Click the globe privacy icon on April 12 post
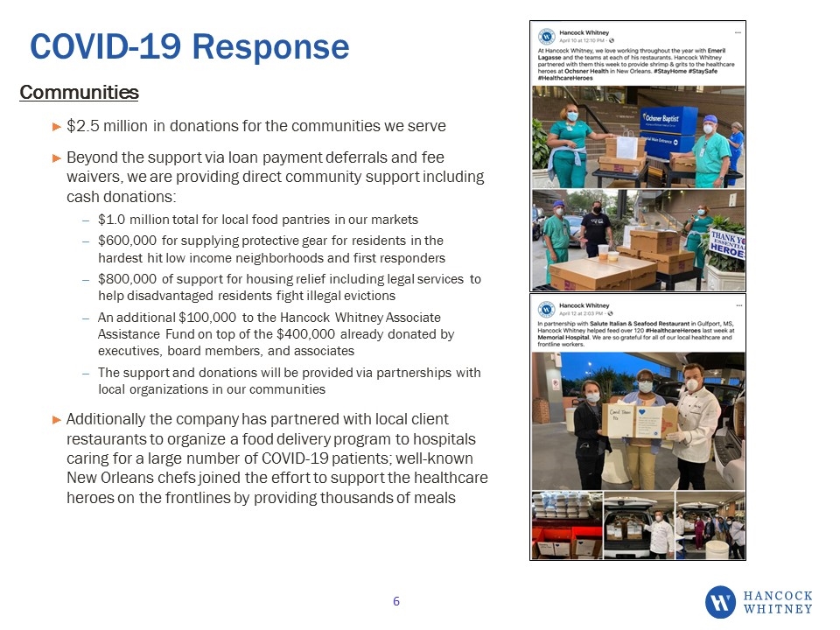This screenshot has width=840, height=630. click(x=610, y=313)
